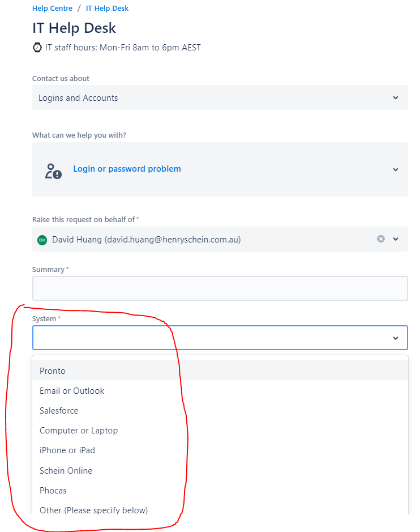
Task: Click inside the Summary input field
Action: pyautogui.click(x=220, y=288)
